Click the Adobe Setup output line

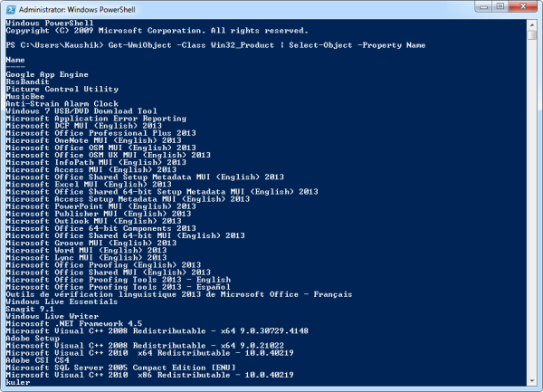pos(27,338)
